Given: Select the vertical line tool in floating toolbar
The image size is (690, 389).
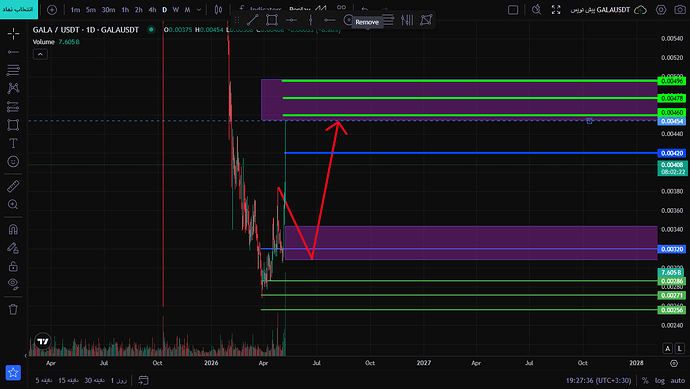Looking at the screenshot, I should click(310, 20).
